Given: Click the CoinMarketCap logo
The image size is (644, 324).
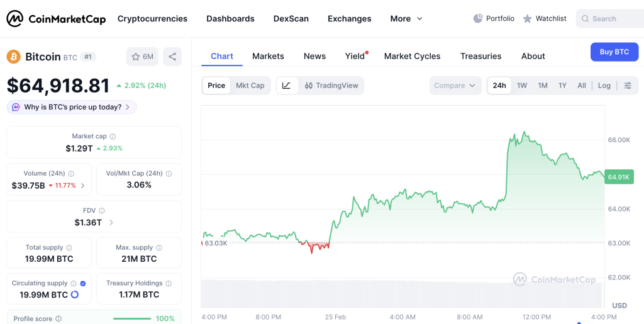Looking at the screenshot, I should pyautogui.click(x=56, y=18).
